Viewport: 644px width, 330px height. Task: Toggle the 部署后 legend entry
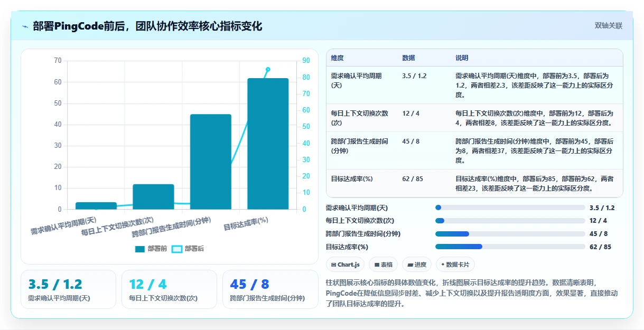tap(188, 249)
